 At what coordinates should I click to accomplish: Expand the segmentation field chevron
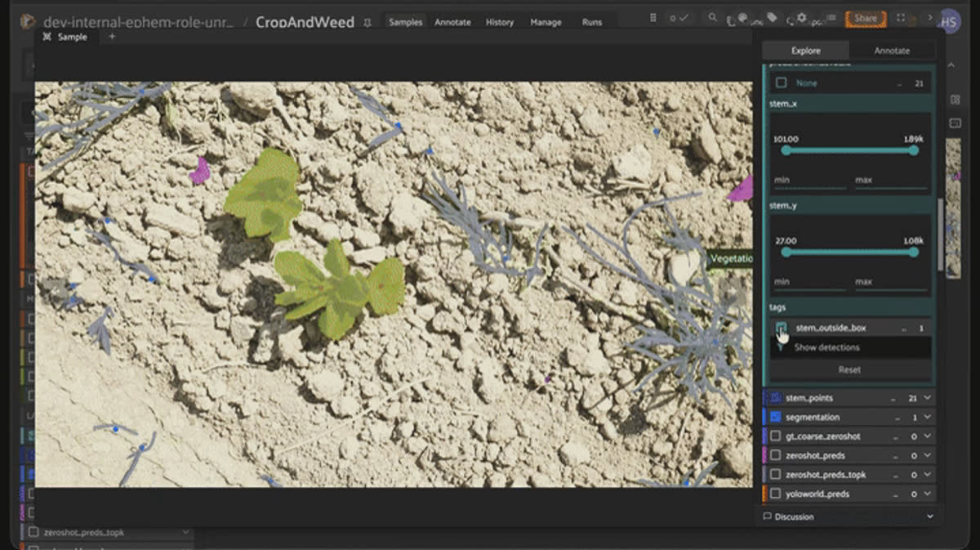927,417
